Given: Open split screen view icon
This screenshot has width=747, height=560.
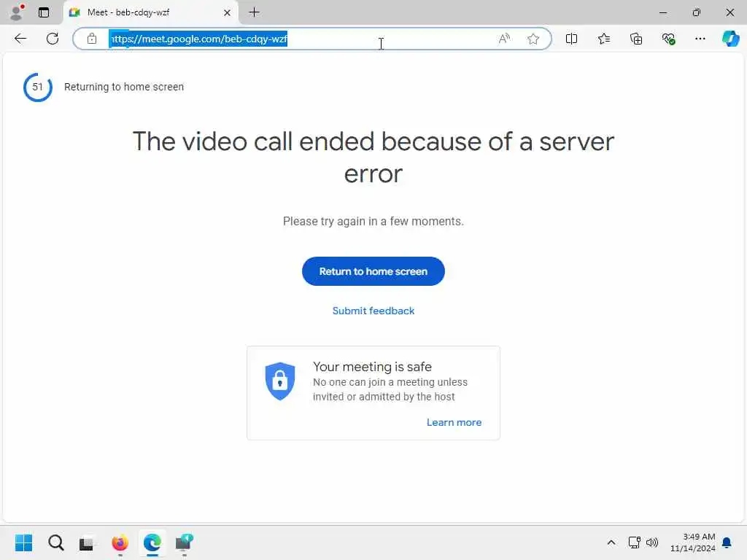Looking at the screenshot, I should (x=571, y=39).
